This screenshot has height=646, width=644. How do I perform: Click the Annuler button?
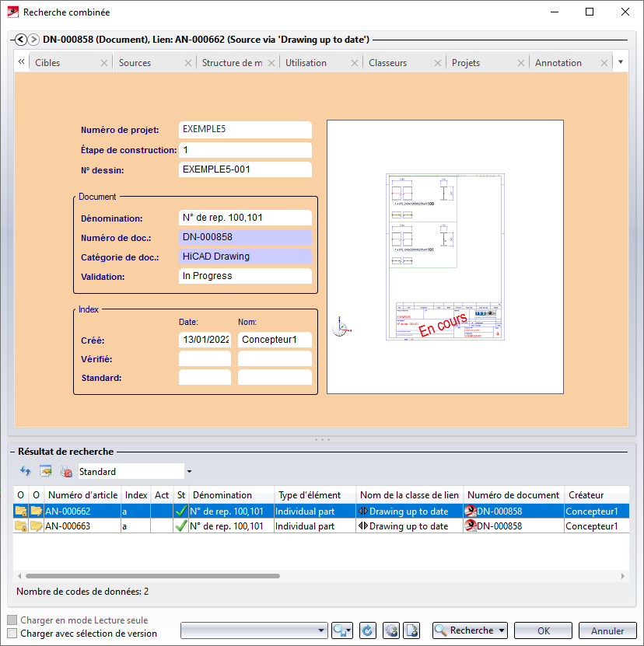[607, 630]
